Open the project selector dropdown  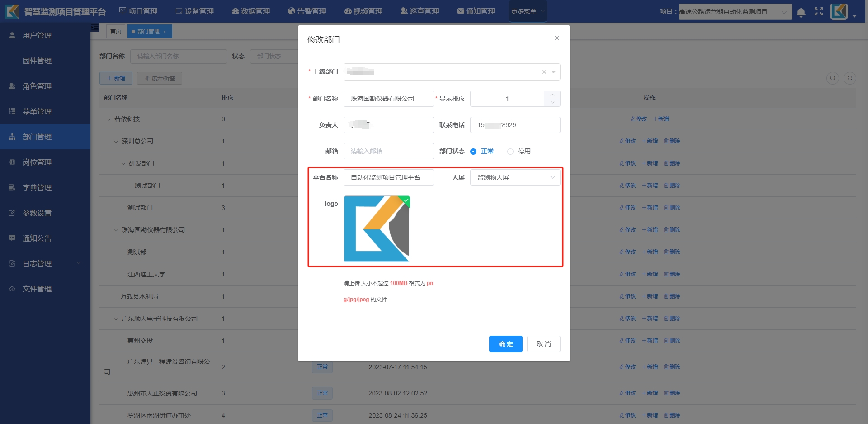(x=735, y=12)
